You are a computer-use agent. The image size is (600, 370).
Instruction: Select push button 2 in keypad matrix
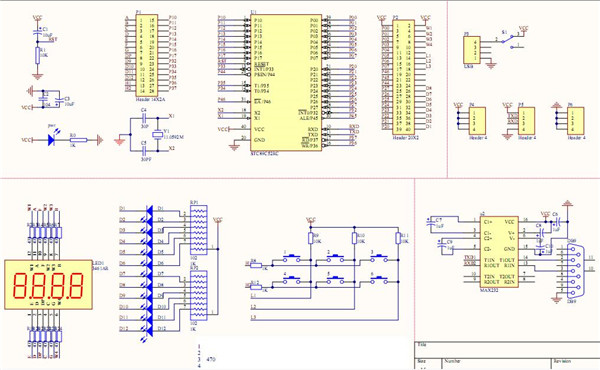(x=335, y=258)
